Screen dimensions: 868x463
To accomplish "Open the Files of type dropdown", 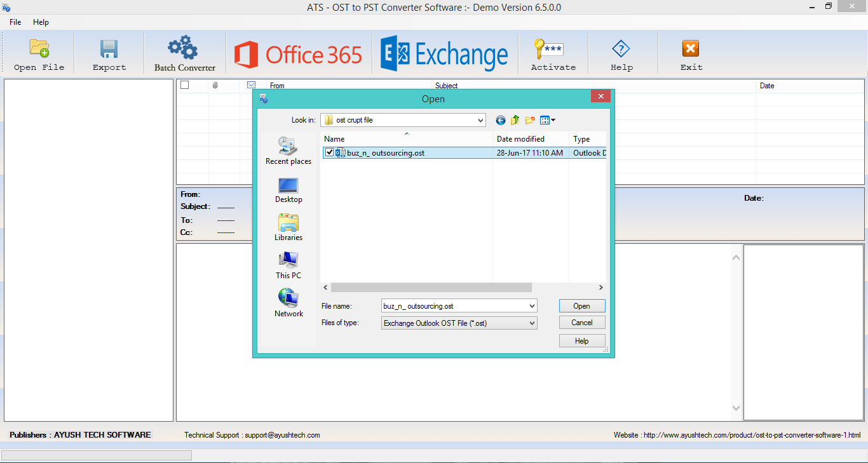I will (x=532, y=323).
